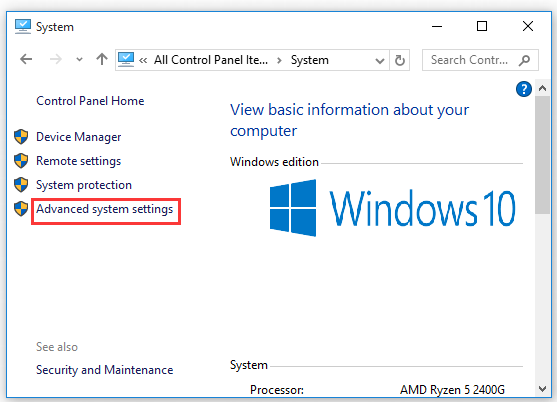
Task: Maximize the System window
Action: [482, 26]
